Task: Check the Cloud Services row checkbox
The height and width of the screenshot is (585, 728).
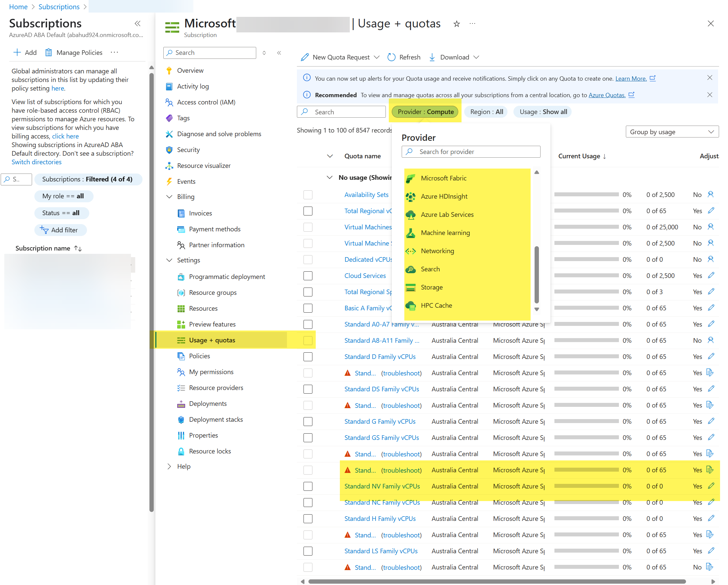Action: click(307, 276)
